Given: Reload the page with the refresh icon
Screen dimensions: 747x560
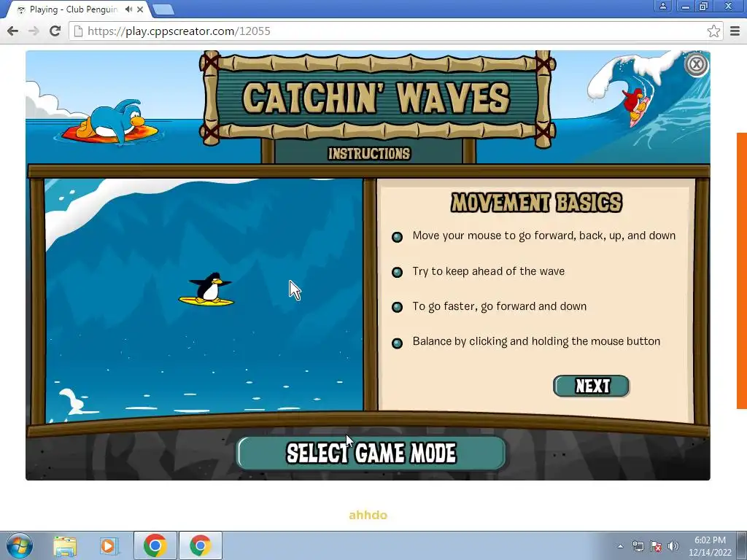Looking at the screenshot, I should (x=55, y=31).
